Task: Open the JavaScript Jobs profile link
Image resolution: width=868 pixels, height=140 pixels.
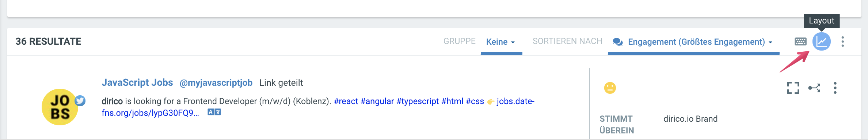Action: 137,82
